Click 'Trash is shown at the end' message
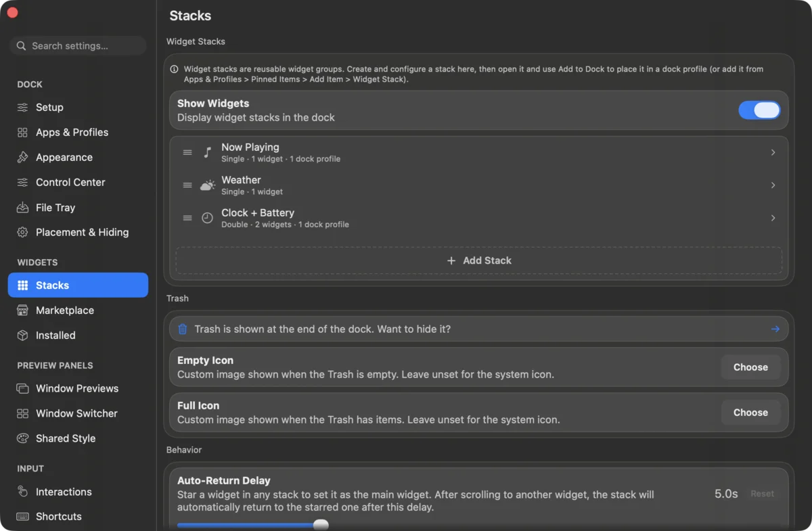Image resolution: width=812 pixels, height=531 pixels. click(323, 329)
